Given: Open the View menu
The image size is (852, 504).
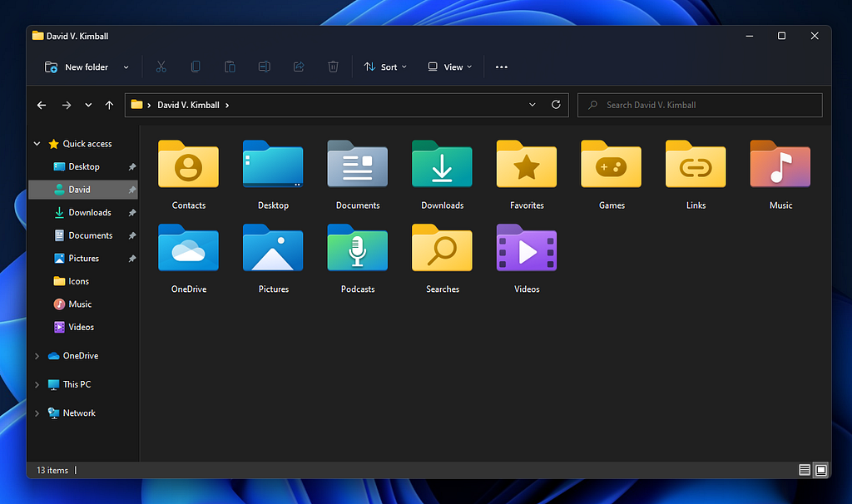Looking at the screenshot, I should tap(450, 67).
